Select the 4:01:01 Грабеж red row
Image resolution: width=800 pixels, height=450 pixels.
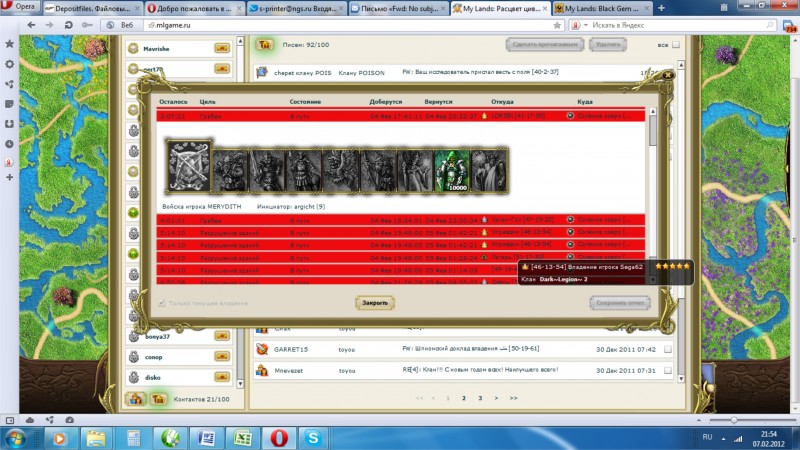pyautogui.click(x=401, y=220)
